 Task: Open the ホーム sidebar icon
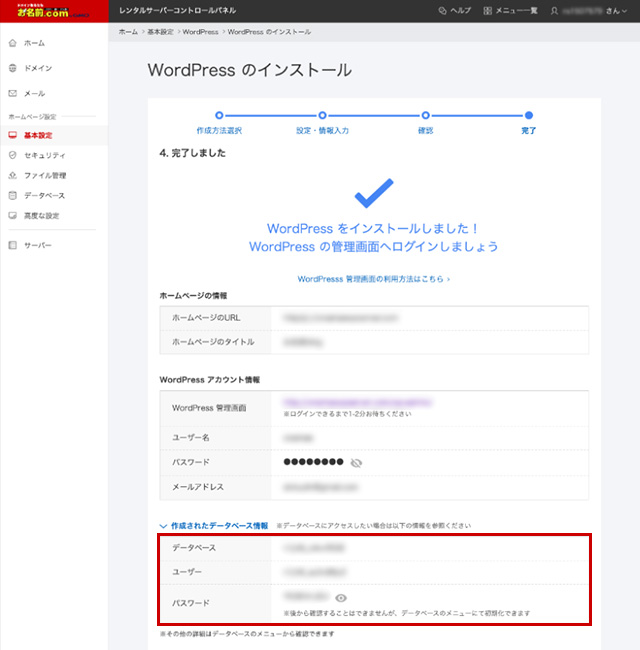(x=13, y=43)
